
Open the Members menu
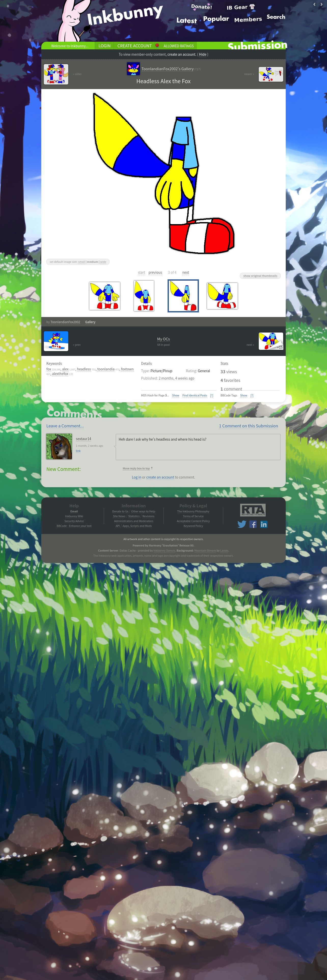tap(248, 19)
